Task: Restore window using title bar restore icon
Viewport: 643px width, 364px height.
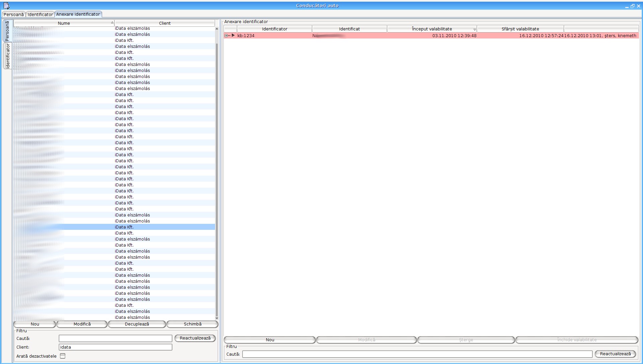Action: pos(632,6)
